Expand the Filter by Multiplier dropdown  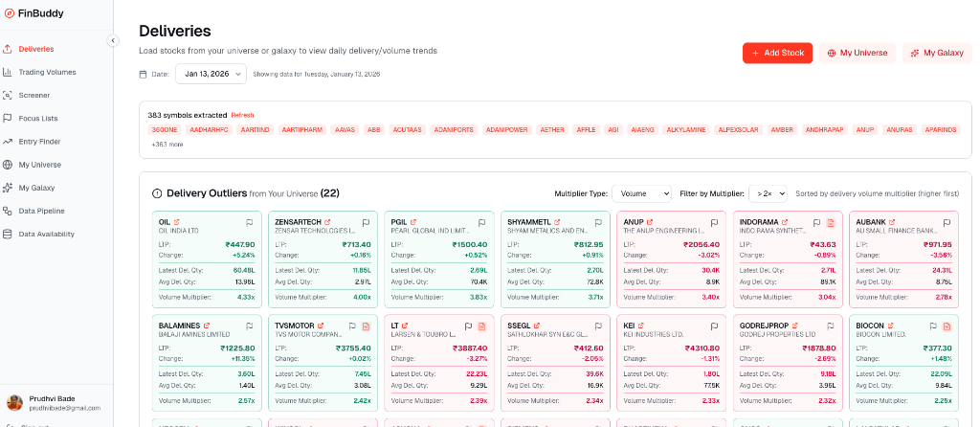(768, 193)
